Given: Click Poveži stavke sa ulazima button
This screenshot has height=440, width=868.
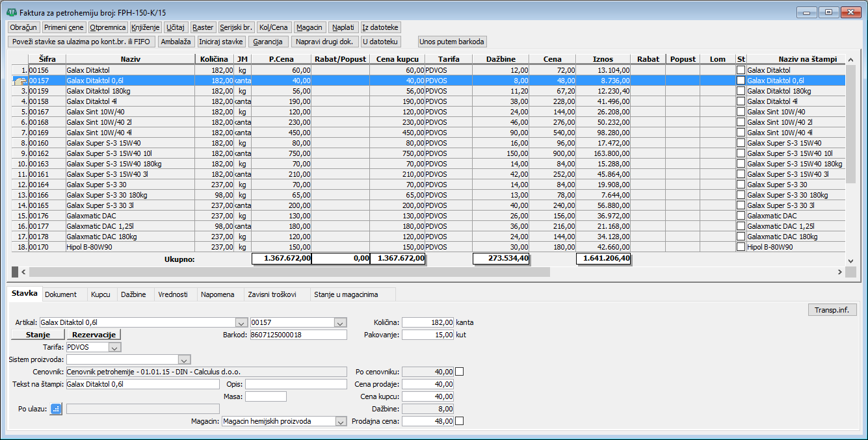Looking at the screenshot, I should (81, 42).
